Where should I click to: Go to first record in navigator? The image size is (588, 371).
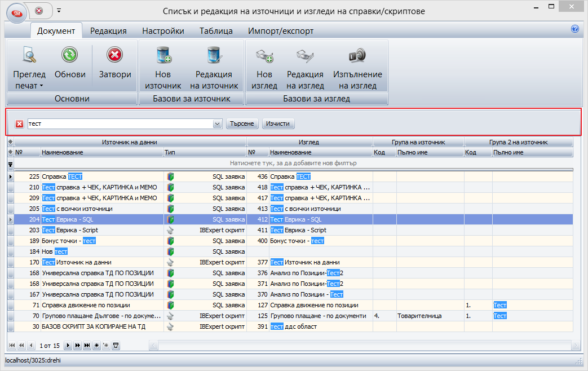12,346
